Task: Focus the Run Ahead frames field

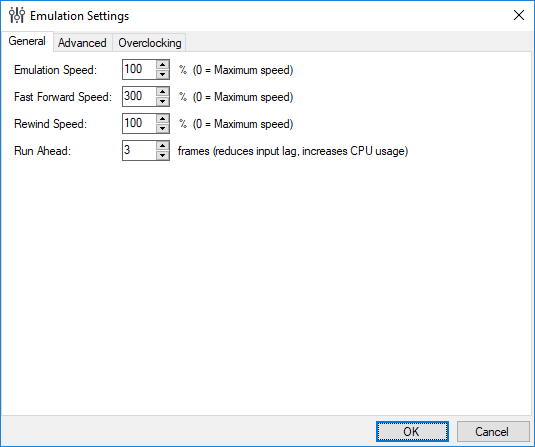Action: [x=140, y=150]
